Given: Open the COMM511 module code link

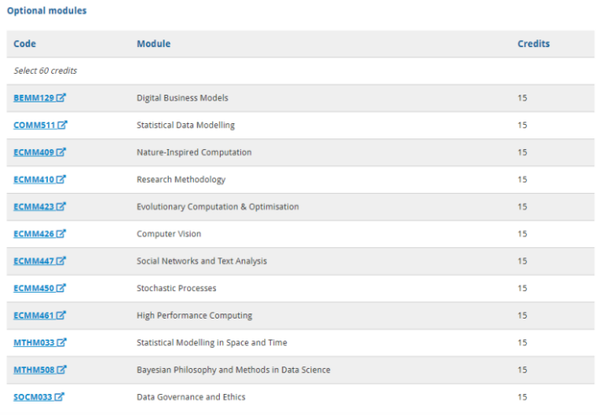Looking at the screenshot, I should [34, 125].
